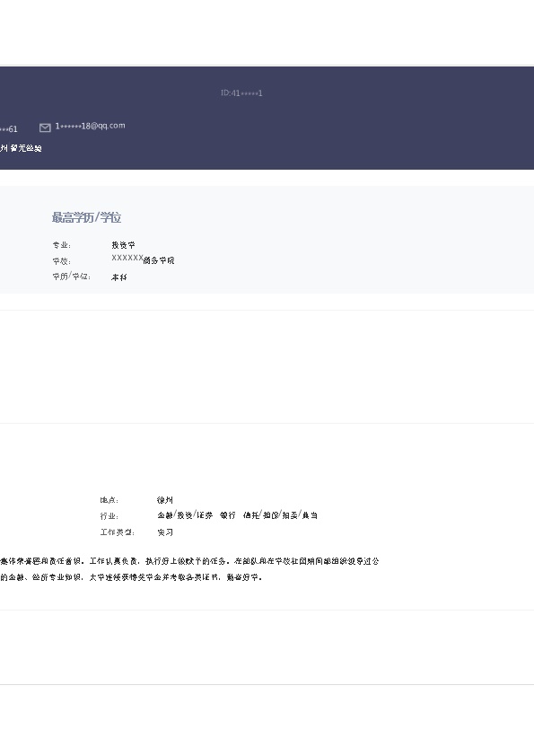Select the job type value 实习

pos(165,532)
